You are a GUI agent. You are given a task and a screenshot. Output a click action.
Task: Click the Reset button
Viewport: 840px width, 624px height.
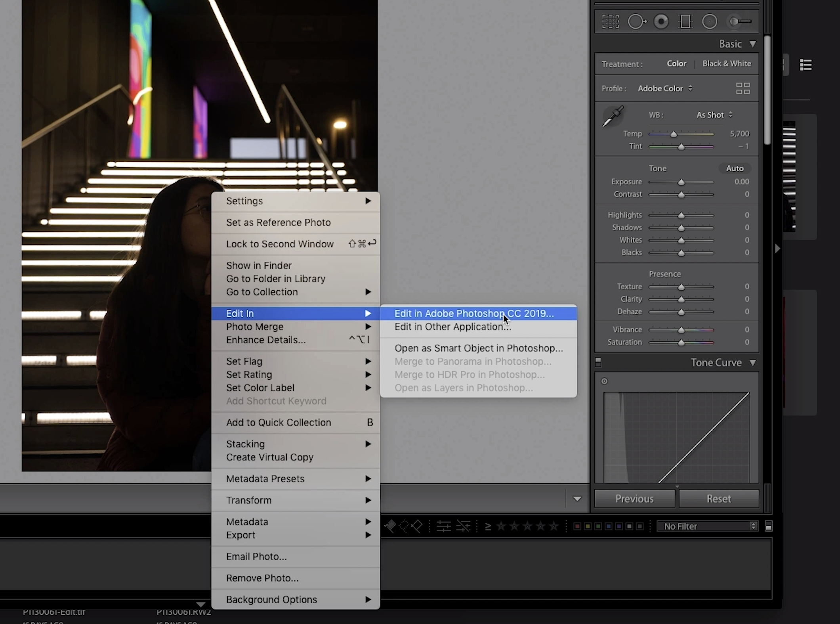(719, 498)
